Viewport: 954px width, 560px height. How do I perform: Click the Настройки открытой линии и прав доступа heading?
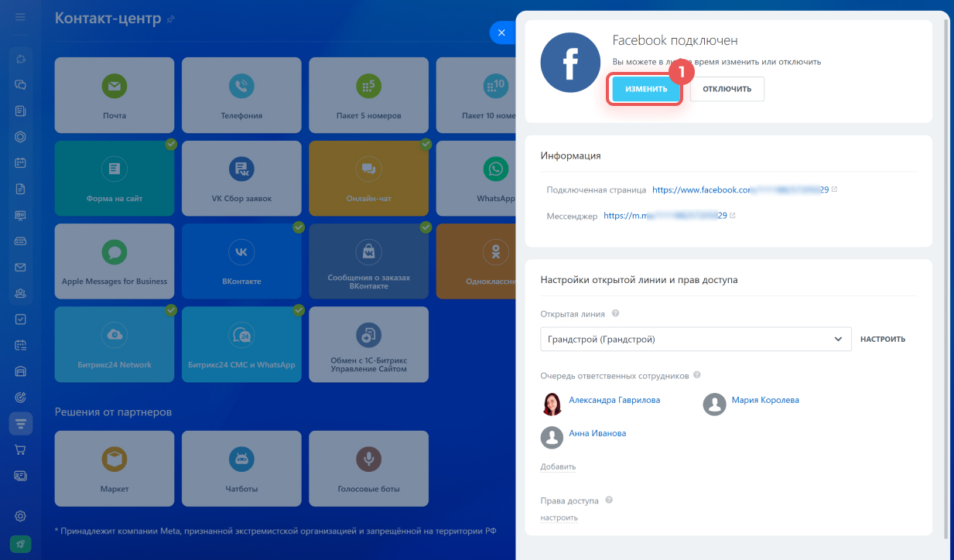tap(639, 279)
